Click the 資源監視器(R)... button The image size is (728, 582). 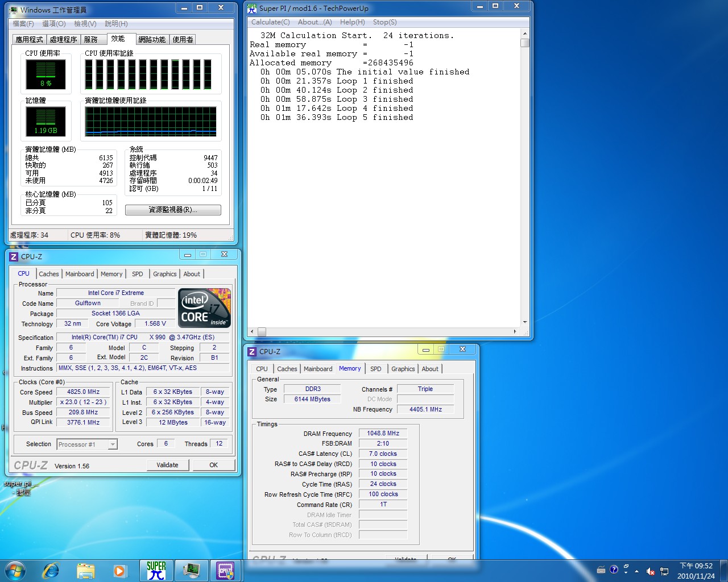click(x=173, y=210)
